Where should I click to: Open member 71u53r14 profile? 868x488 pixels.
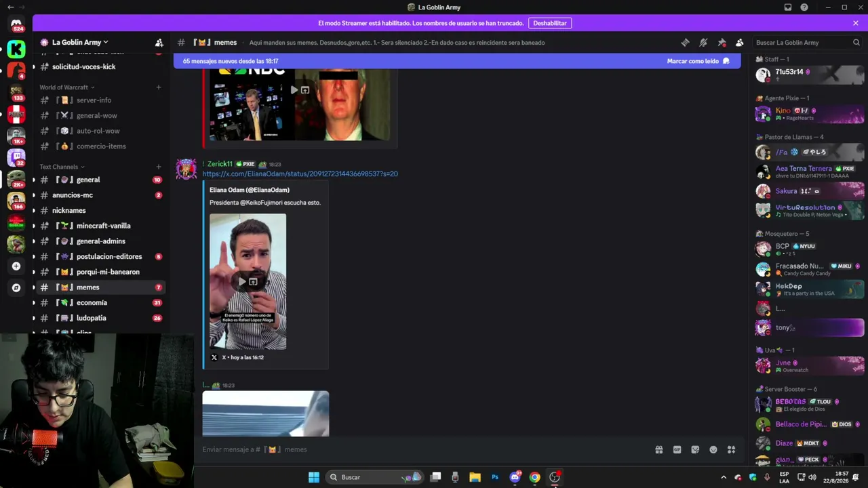810,75
